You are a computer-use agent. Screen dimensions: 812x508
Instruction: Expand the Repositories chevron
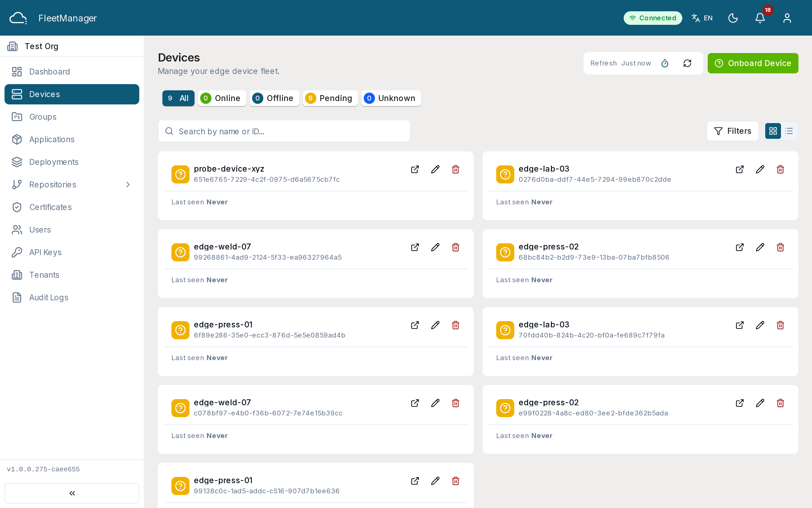[128, 185]
